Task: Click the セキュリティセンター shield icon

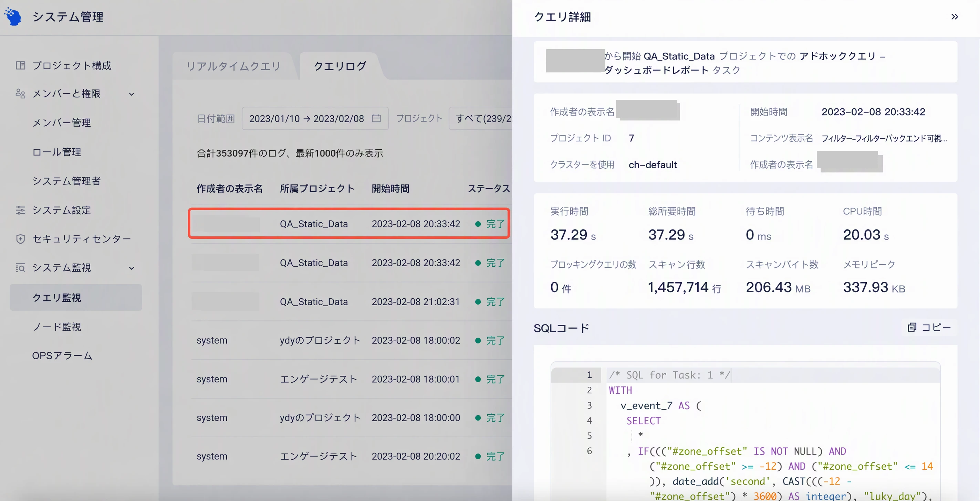Action: 21,239
